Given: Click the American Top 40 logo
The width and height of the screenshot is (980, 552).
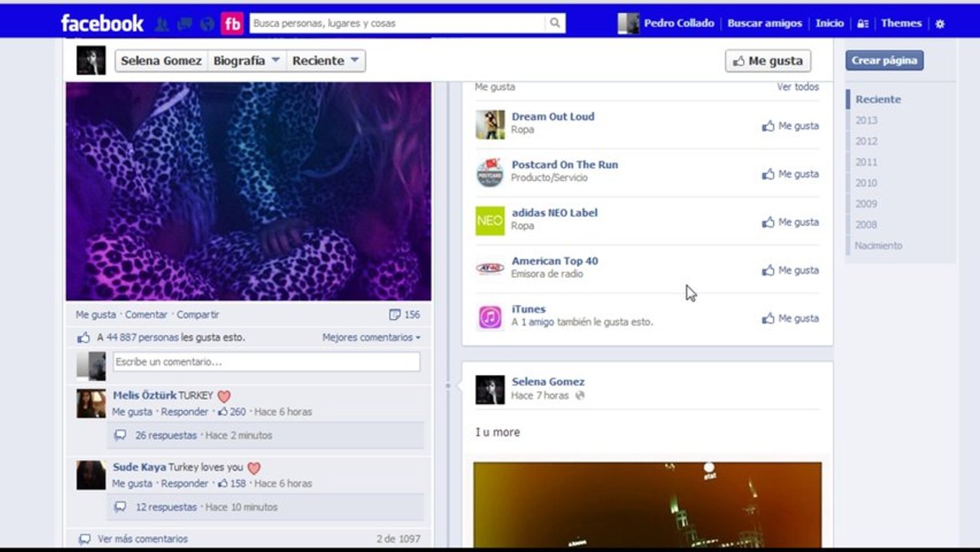Looking at the screenshot, I should tap(490, 268).
